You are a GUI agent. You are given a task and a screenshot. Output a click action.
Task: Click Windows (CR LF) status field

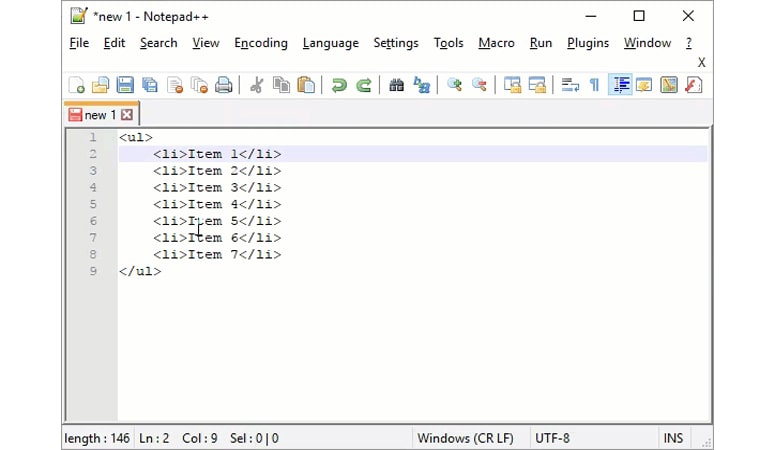point(465,438)
